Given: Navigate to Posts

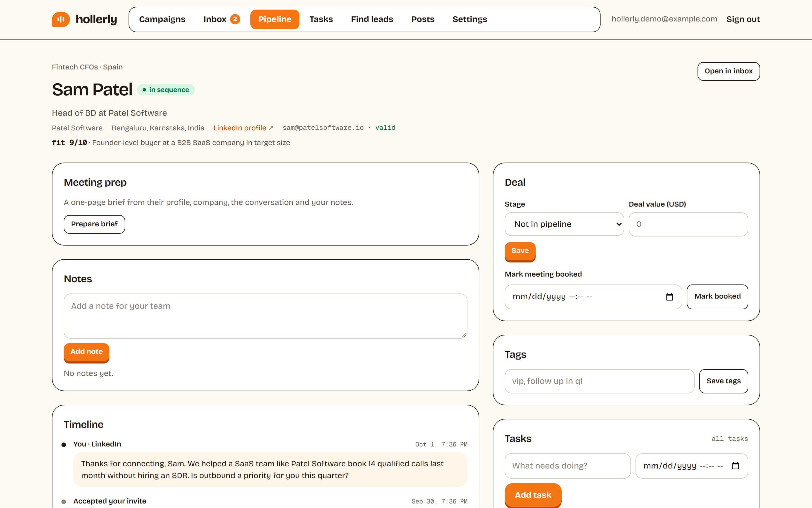Looking at the screenshot, I should pyautogui.click(x=423, y=19).
